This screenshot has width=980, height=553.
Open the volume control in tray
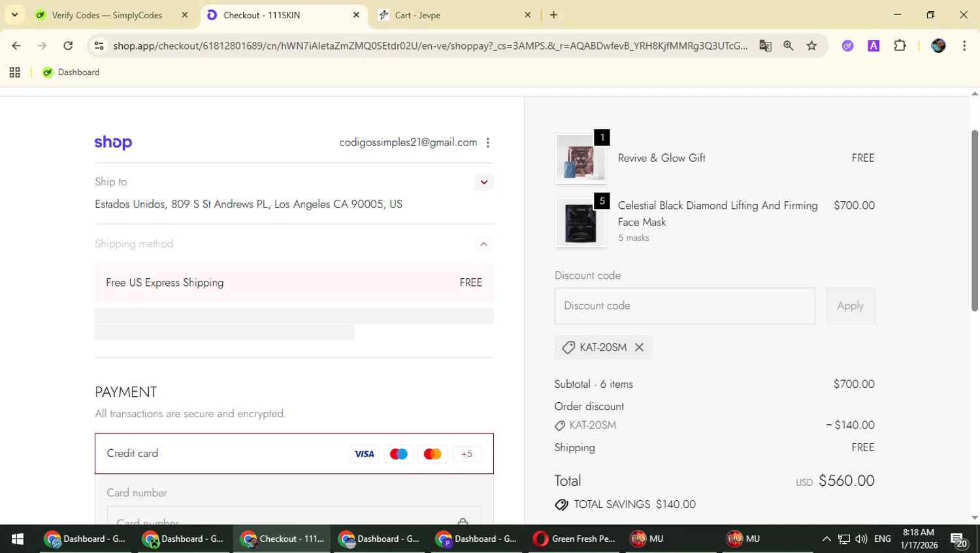861,539
